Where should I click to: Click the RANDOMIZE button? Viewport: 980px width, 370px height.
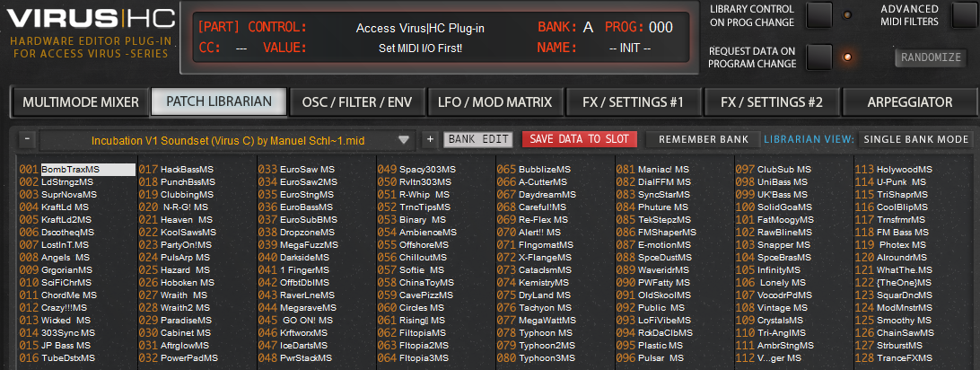(932, 57)
